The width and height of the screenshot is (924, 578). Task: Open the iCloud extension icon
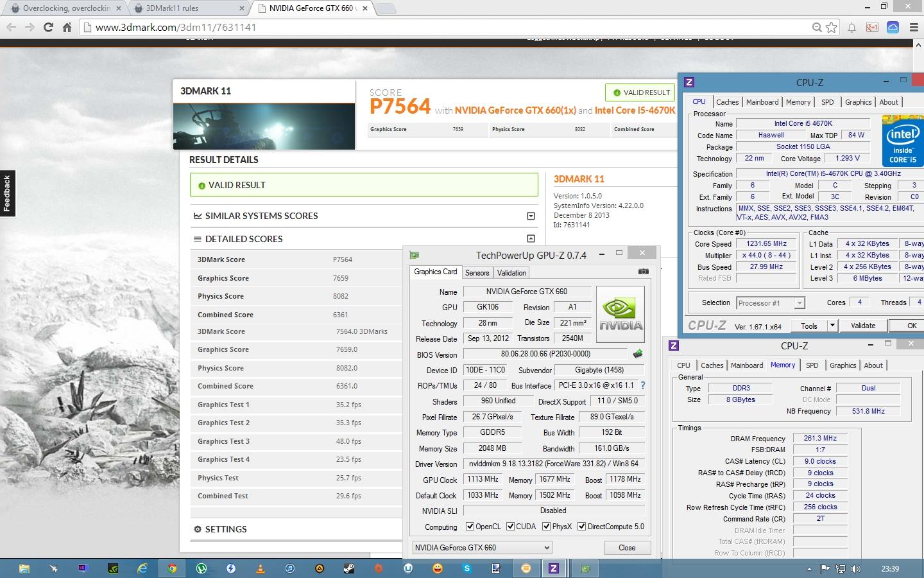[x=893, y=28]
